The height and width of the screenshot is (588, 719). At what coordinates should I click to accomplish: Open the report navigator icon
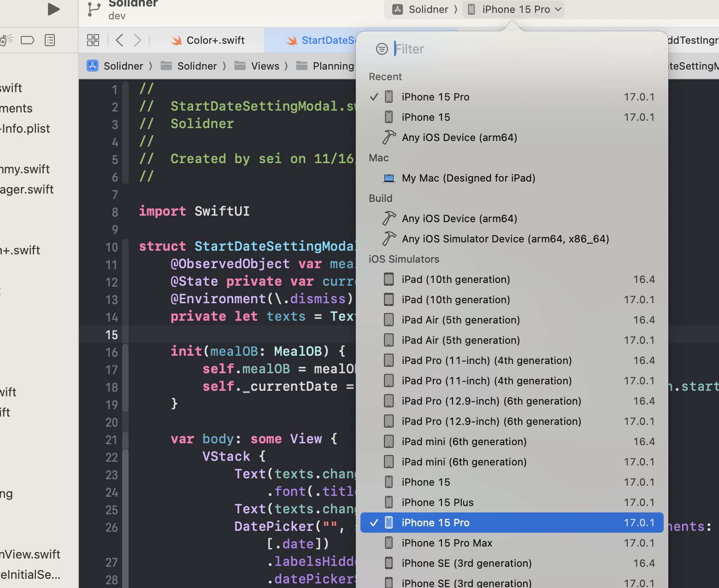pyautogui.click(x=50, y=40)
